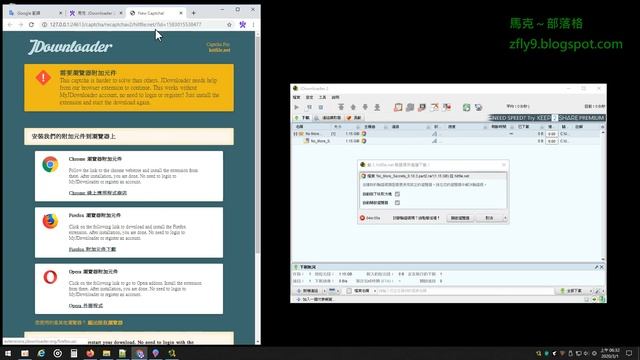Toggle the checkbox in JDownloader's bottom bar
This screenshot has width=640, height=360.
(x=349, y=291)
